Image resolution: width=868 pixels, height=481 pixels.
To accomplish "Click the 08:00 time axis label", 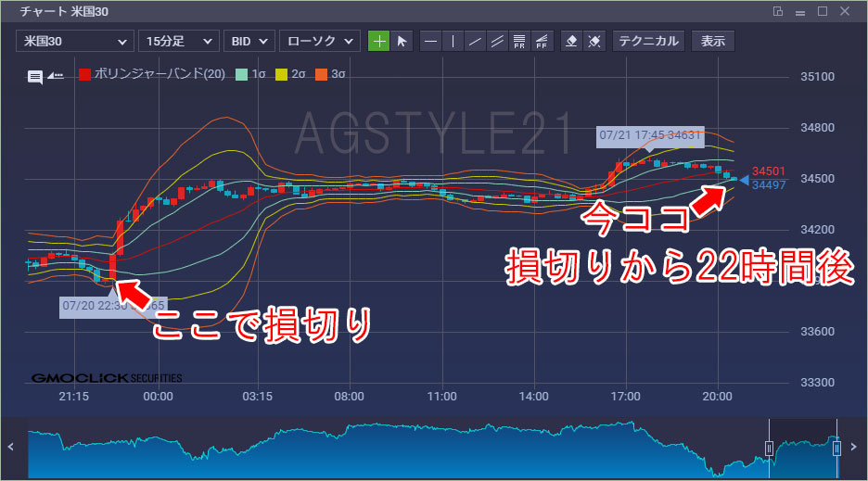I will pyautogui.click(x=350, y=397).
